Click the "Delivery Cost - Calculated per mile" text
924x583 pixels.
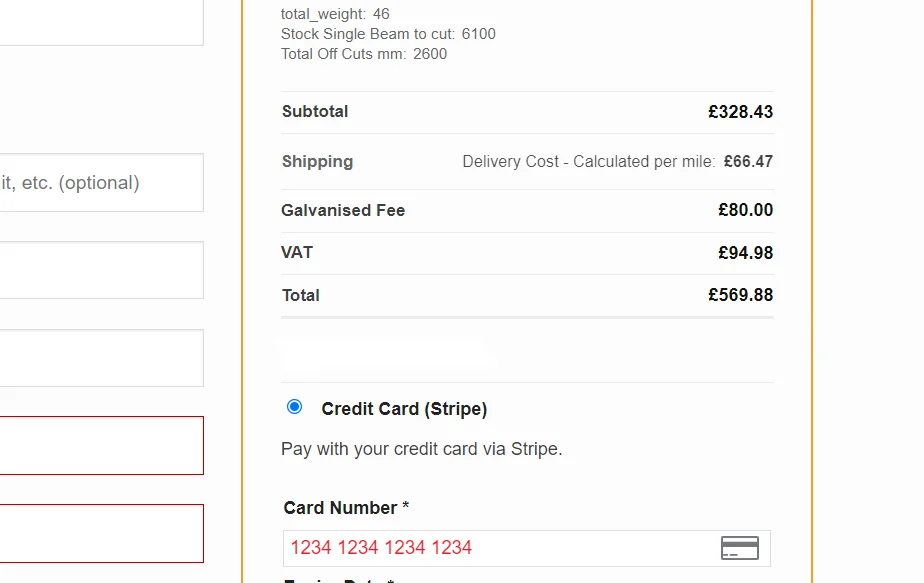pyautogui.click(x=588, y=162)
